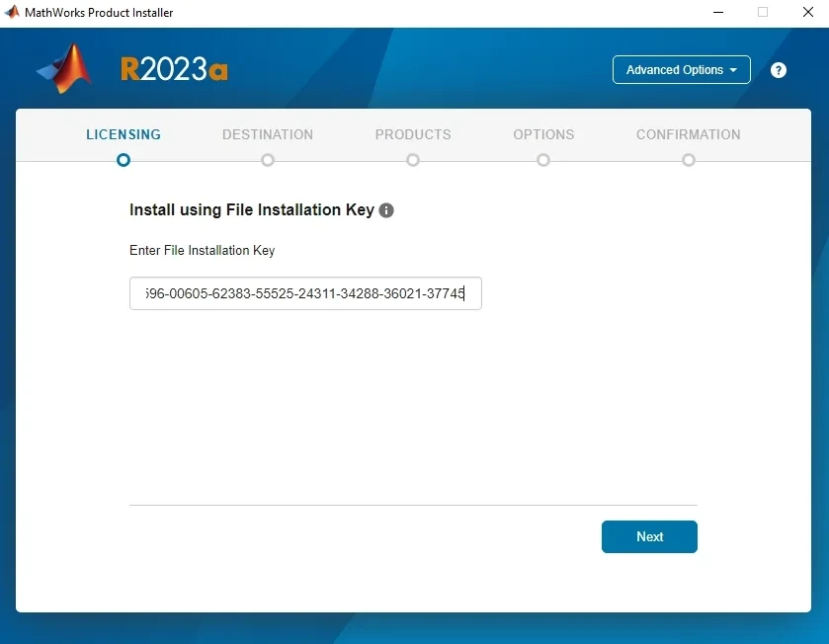This screenshot has height=644, width=829.
Task: Focus the File Installation Key input field
Action: click(x=305, y=293)
